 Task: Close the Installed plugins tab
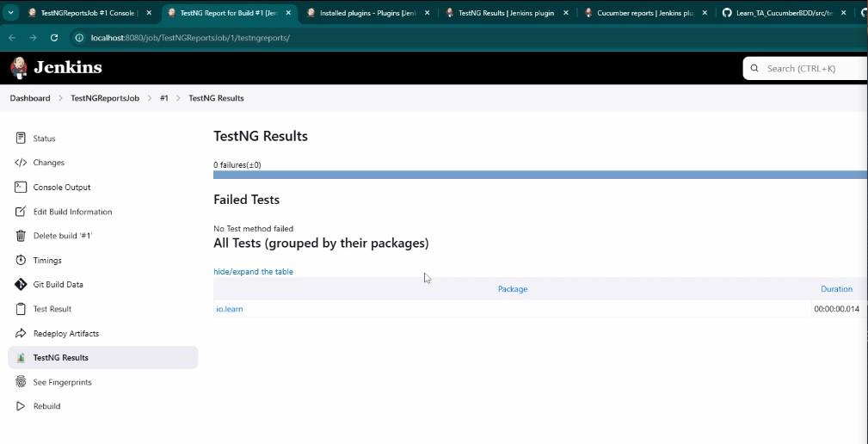427,13
